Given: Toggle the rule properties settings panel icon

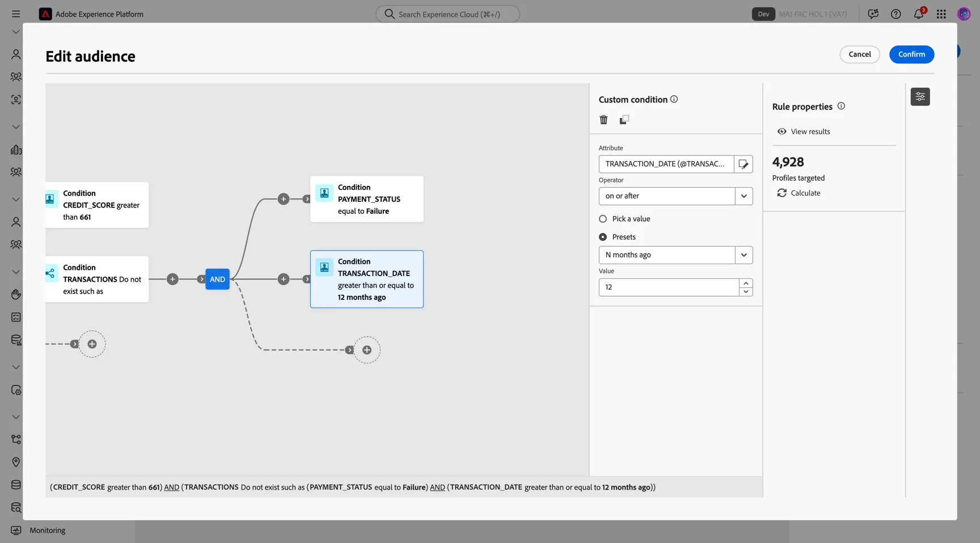Looking at the screenshot, I should (x=920, y=97).
